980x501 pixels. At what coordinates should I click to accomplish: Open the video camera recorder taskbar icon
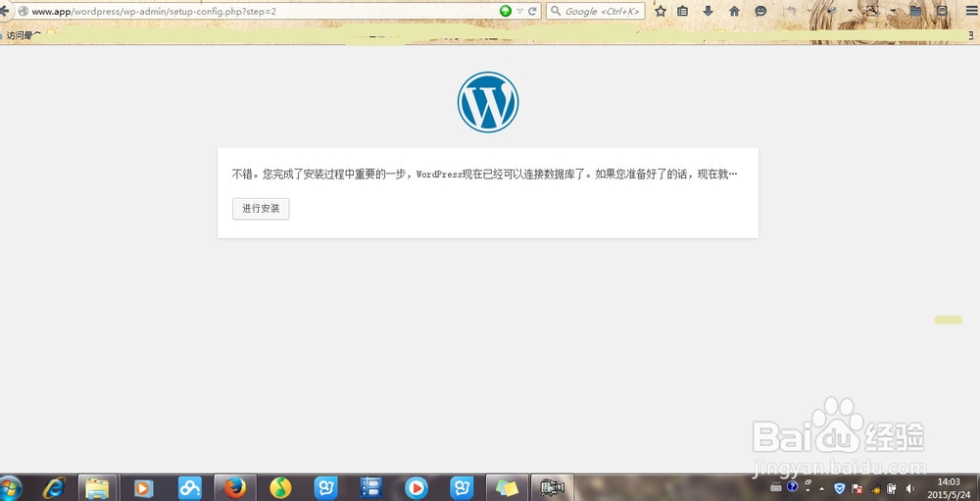[553, 488]
